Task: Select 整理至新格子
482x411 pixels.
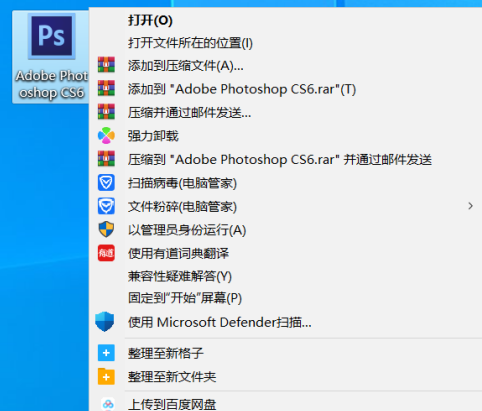Action: [x=166, y=353]
